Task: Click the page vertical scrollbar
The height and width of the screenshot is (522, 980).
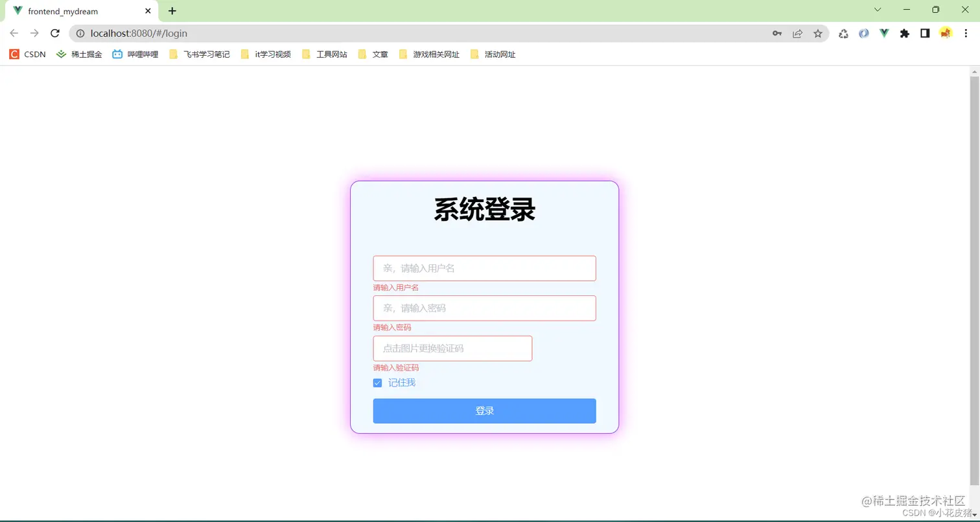Action: [974, 280]
